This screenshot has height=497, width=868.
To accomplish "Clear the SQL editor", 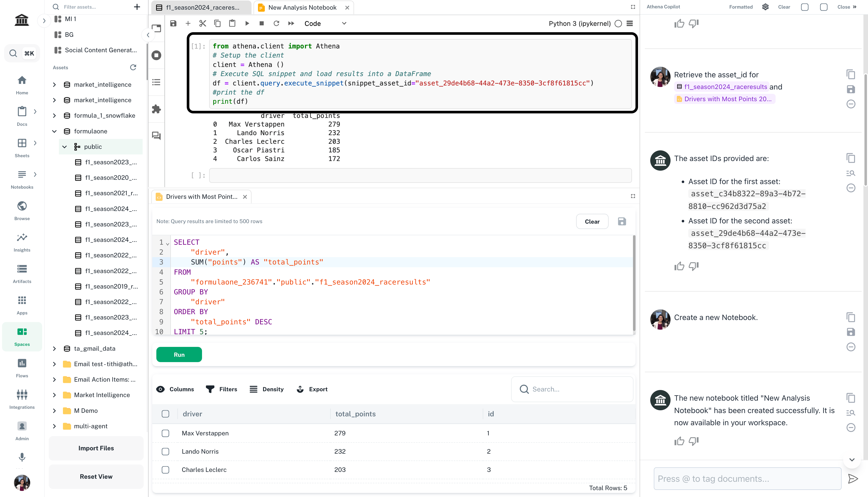I will (x=592, y=221).
